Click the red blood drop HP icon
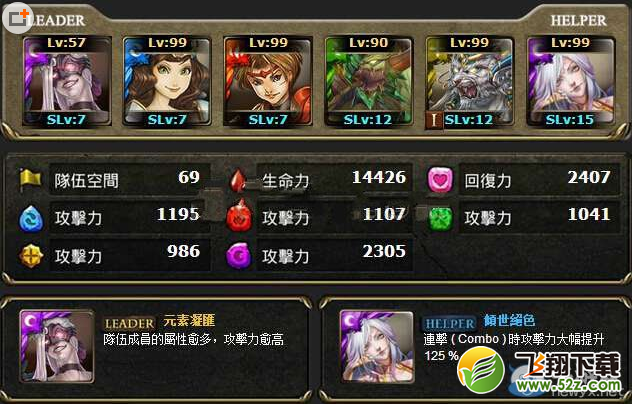Screen dimensions: 632x404 (238, 180)
